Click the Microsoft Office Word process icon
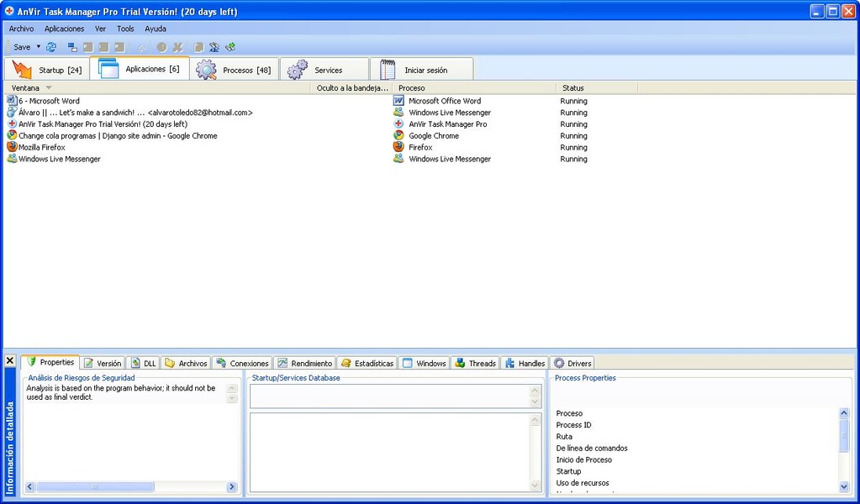The width and height of the screenshot is (860, 504). 398,101
